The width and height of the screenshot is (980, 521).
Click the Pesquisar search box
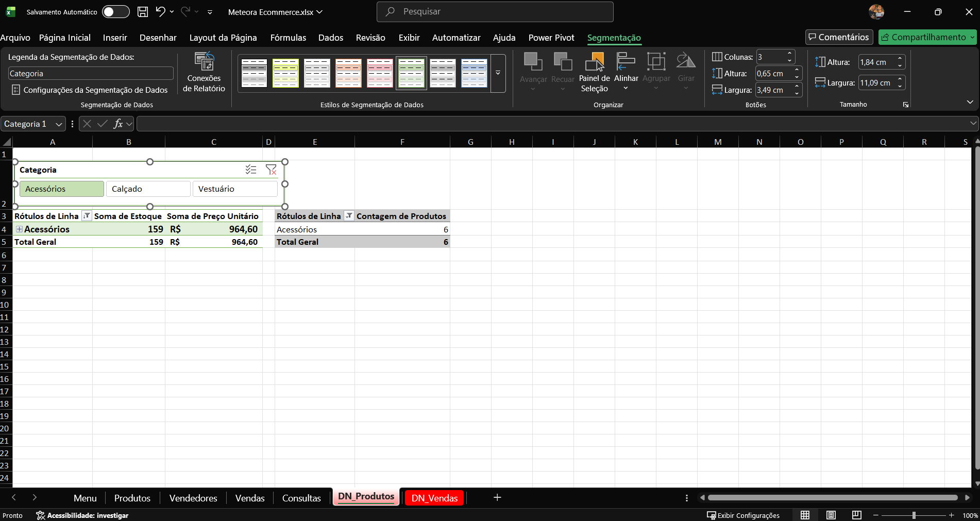tap(495, 11)
